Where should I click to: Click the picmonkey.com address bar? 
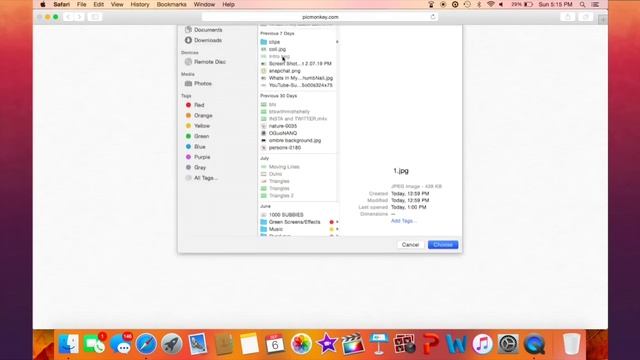[320, 17]
